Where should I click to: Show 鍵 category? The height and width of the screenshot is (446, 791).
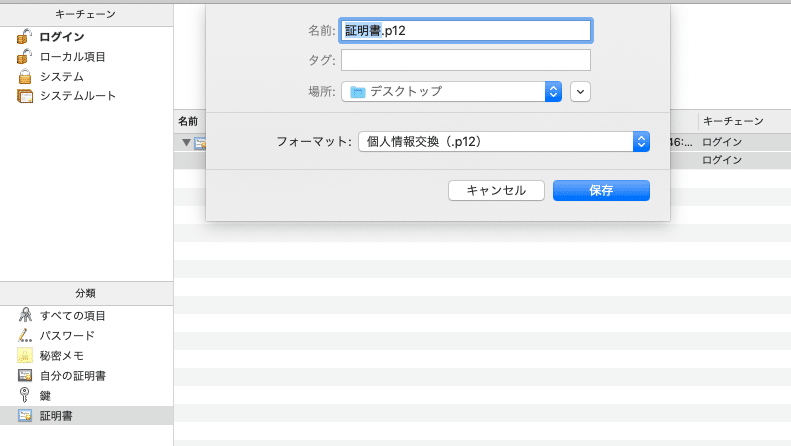86,395
